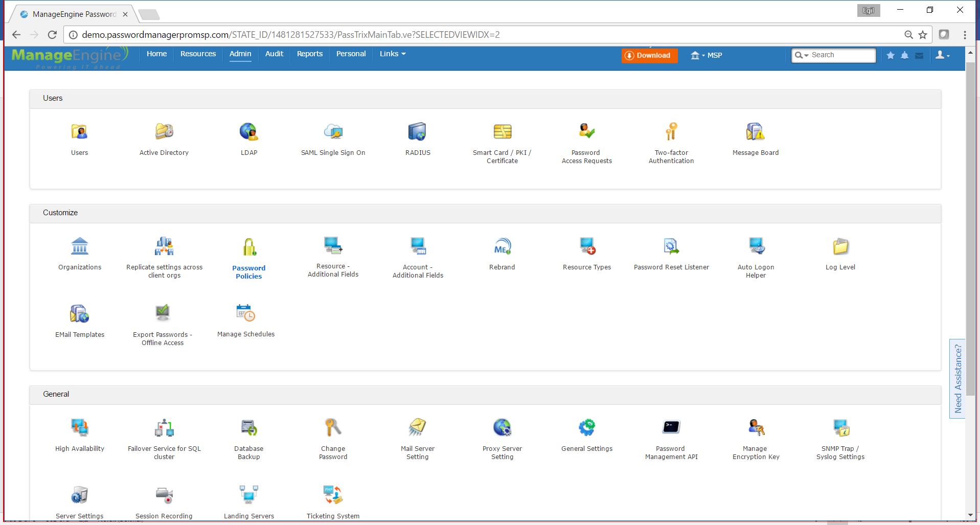Open the Audit tab

click(274, 54)
